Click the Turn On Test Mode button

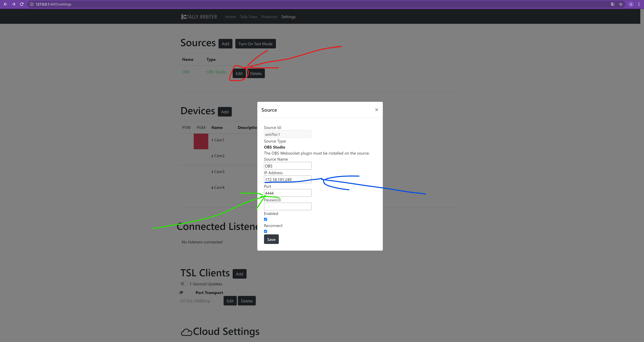[x=256, y=43]
